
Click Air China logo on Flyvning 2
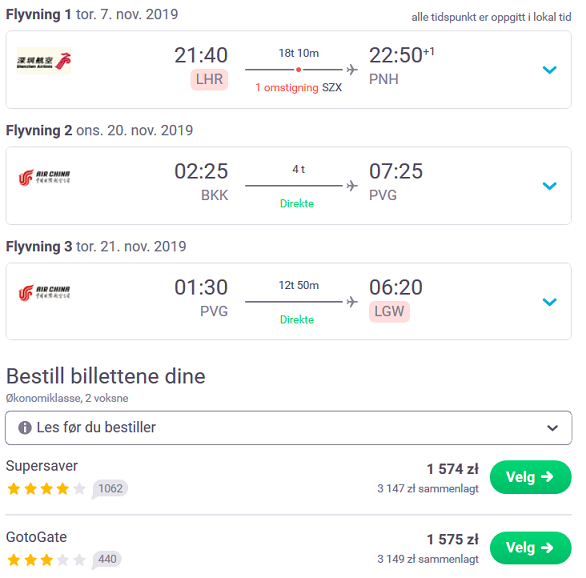point(44,177)
